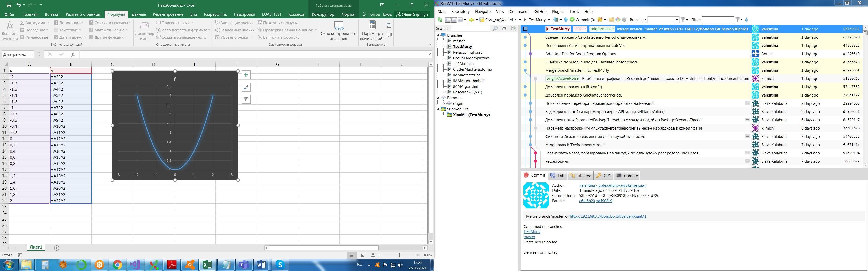Open the TestMurty branch selector dropdown

tap(549, 20)
